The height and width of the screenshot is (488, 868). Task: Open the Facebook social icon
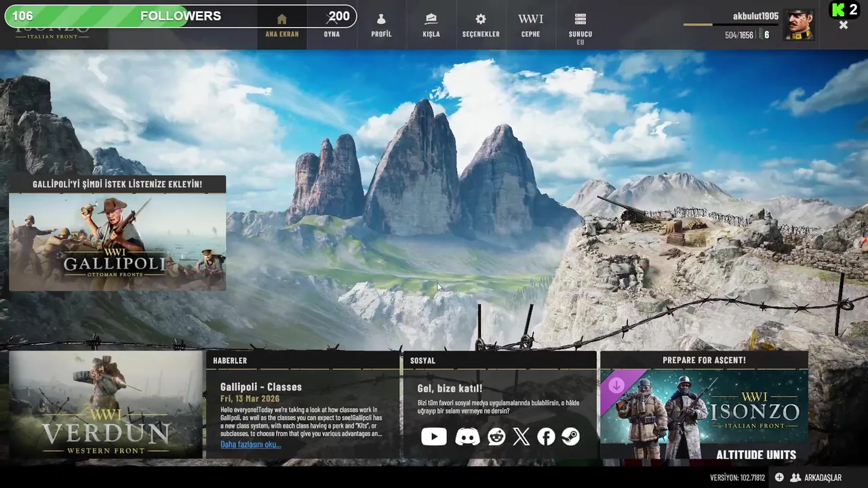pos(546,436)
